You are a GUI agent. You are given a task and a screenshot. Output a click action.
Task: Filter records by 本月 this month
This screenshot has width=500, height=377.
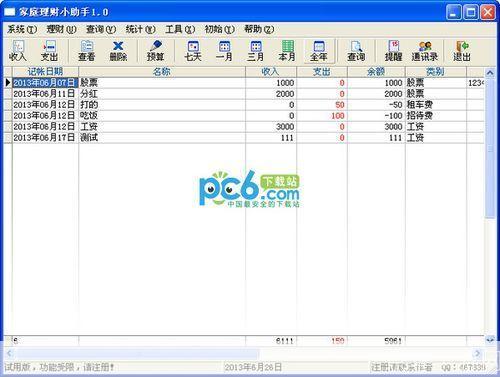pyautogui.click(x=287, y=51)
